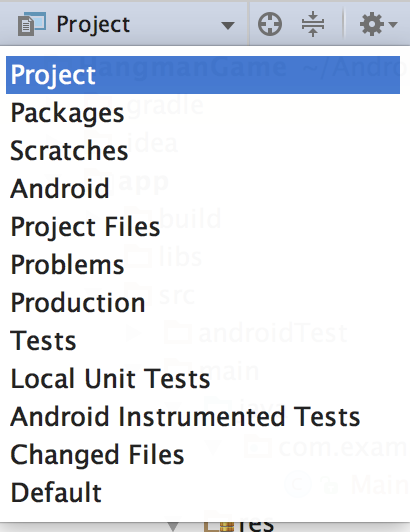Click the small arrow beside the gear
Screen dimensions: 410x532
click(x=393, y=24)
